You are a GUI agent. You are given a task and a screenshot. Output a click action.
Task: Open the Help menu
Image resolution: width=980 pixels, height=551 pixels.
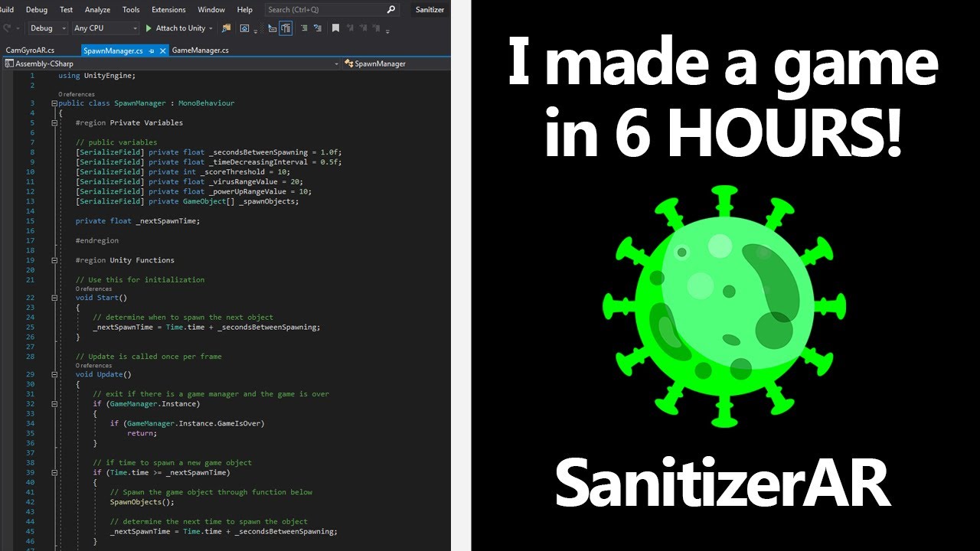coord(245,9)
